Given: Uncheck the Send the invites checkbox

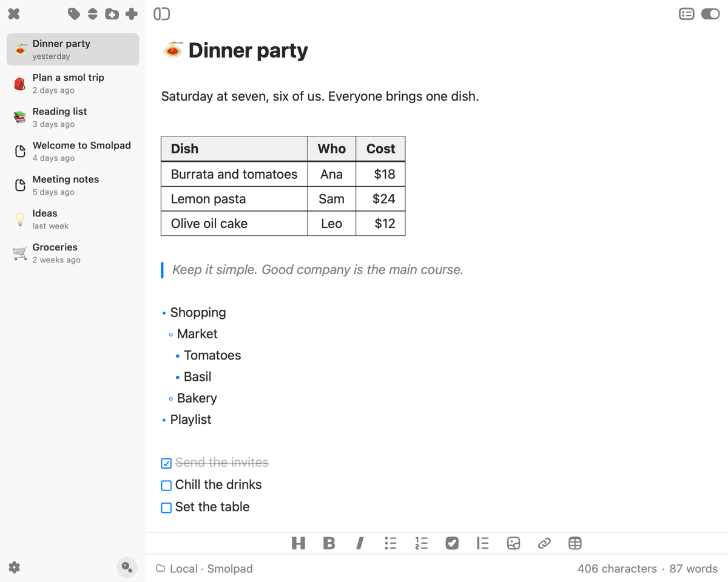Looking at the screenshot, I should pyautogui.click(x=166, y=463).
